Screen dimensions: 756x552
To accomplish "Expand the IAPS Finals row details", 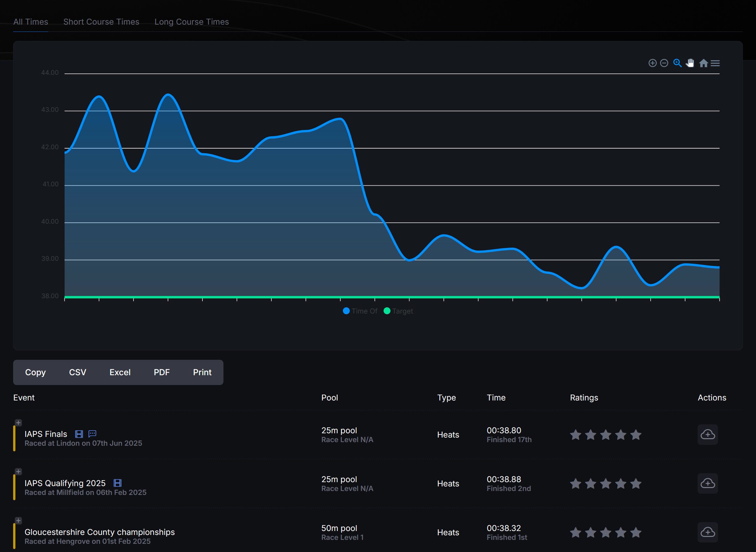I will [18, 423].
